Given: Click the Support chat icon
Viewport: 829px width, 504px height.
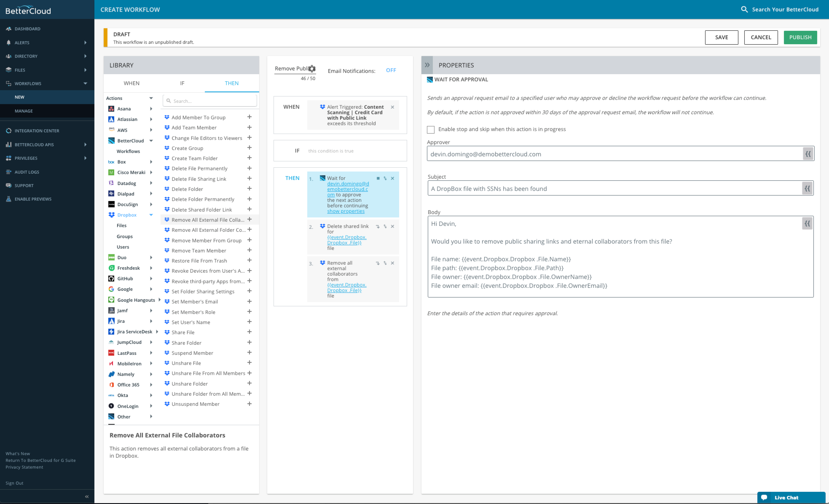Looking at the screenshot, I should pyautogui.click(x=8, y=185).
